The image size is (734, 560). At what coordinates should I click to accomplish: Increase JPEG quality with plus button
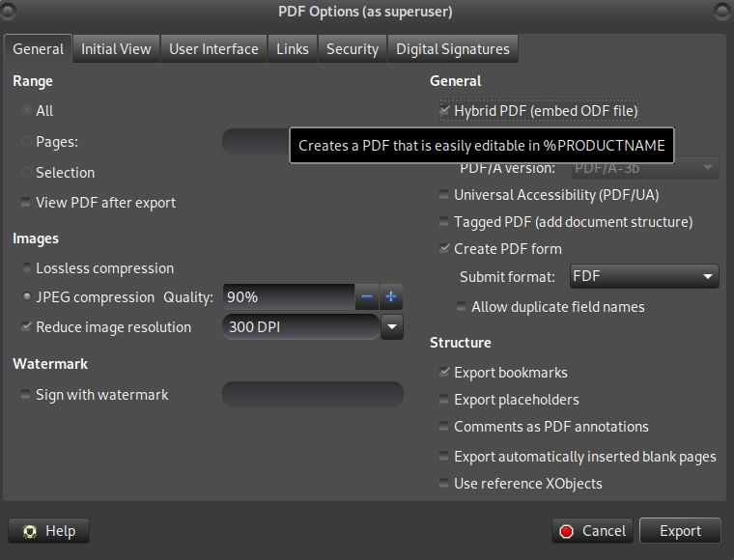click(x=391, y=296)
